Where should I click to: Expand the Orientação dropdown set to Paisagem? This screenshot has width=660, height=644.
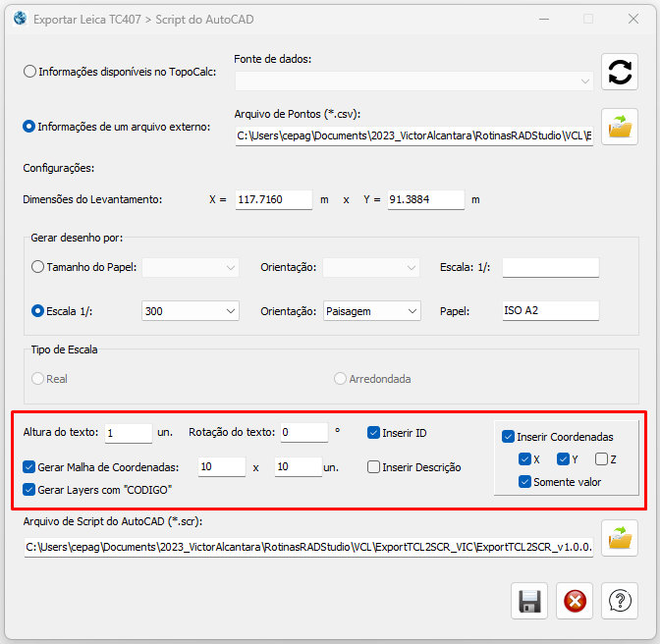tap(371, 311)
